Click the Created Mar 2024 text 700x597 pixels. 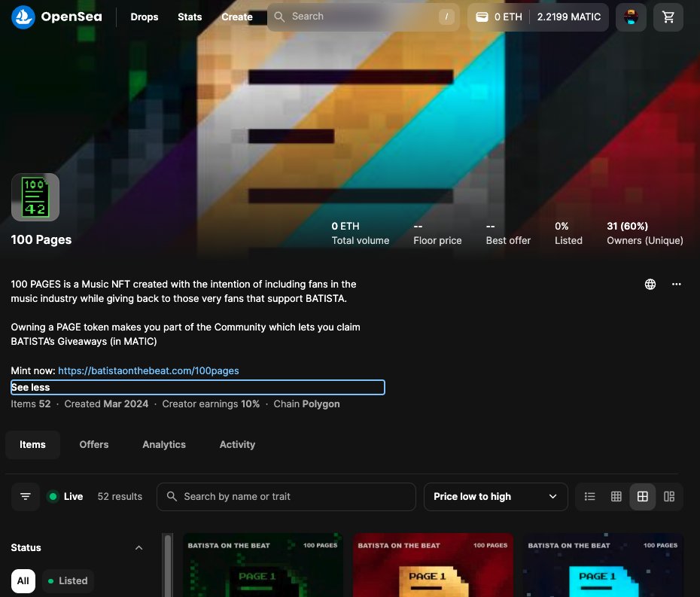(106, 404)
